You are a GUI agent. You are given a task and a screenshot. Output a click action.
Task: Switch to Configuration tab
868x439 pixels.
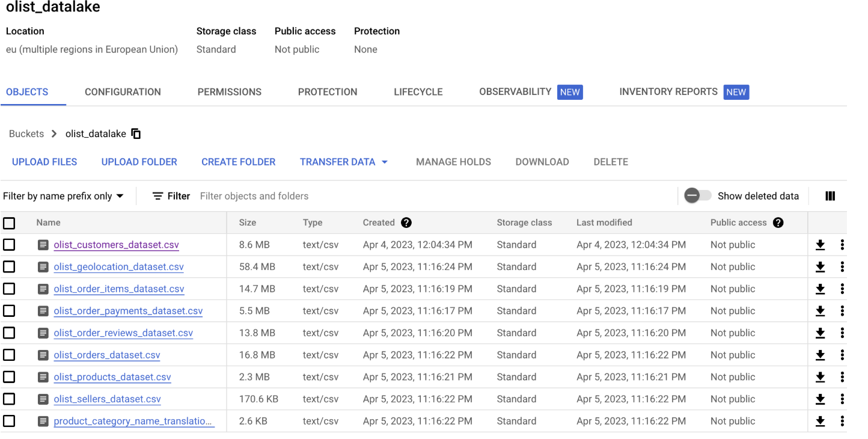[x=123, y=92]
